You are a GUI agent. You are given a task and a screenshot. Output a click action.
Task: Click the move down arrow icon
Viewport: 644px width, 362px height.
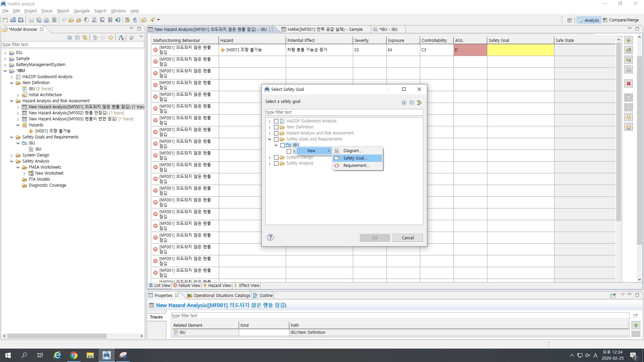pos(629,117)
